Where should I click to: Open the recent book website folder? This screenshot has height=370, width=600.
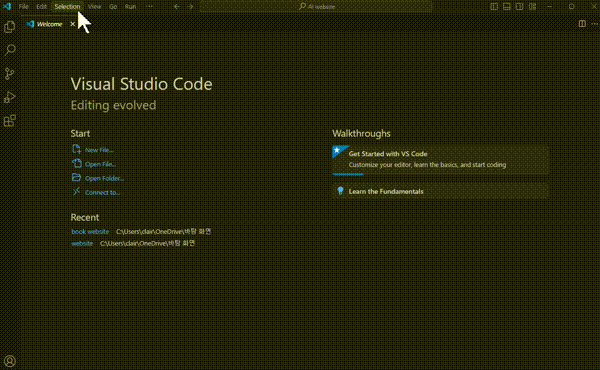[x=90, y=231]
